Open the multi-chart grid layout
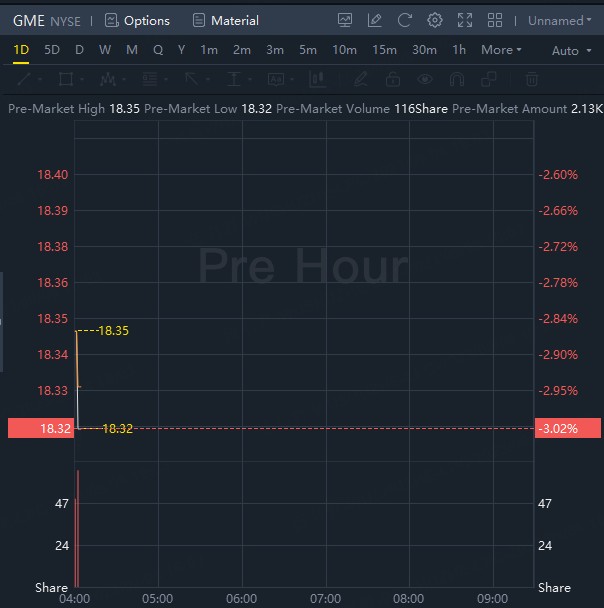Image resolution: width=604 pixels, height=608 pixels. 494,20
